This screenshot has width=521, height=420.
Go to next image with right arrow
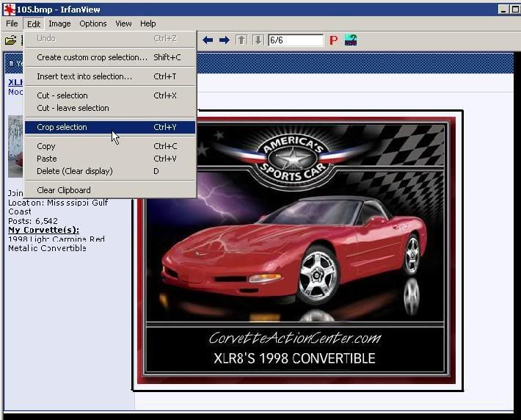[x=225, y=40]
